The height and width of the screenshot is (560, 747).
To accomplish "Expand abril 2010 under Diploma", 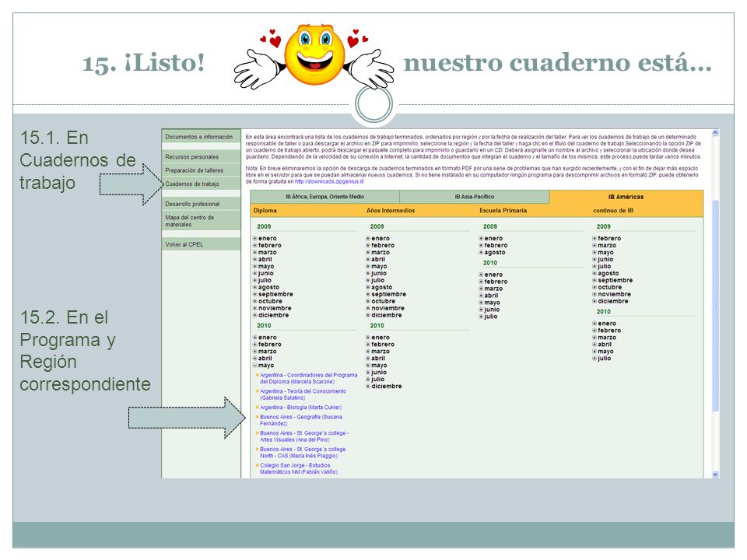I will (x=255, y=358).
